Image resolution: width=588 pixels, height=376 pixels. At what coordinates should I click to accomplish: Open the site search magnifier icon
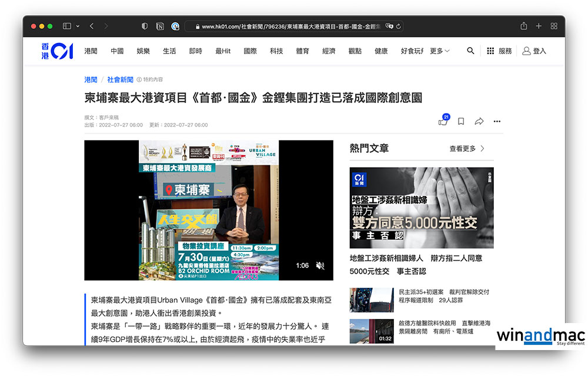point(470,51)
